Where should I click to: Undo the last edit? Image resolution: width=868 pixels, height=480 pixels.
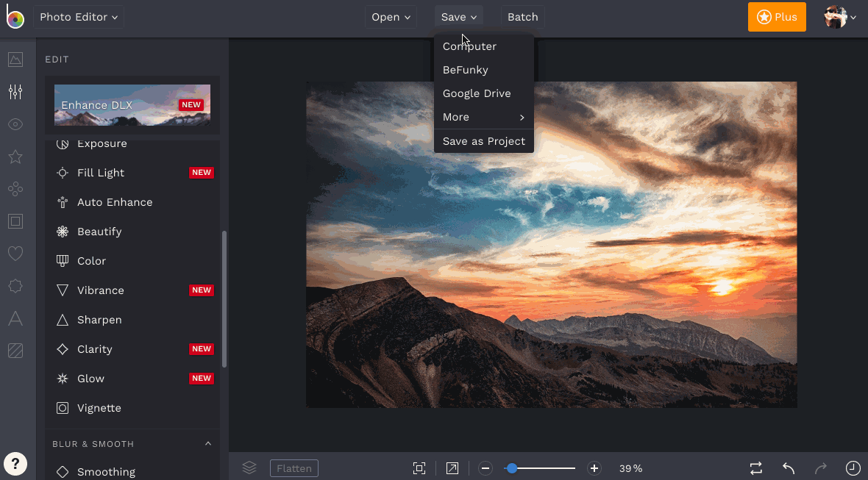[789, 468]
